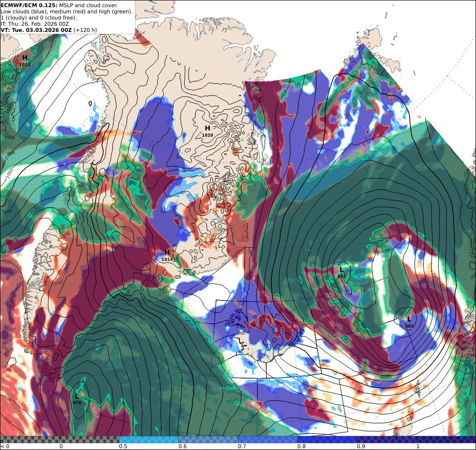
Task: Click the '981' low pressure value
Action: coord(341,277)
